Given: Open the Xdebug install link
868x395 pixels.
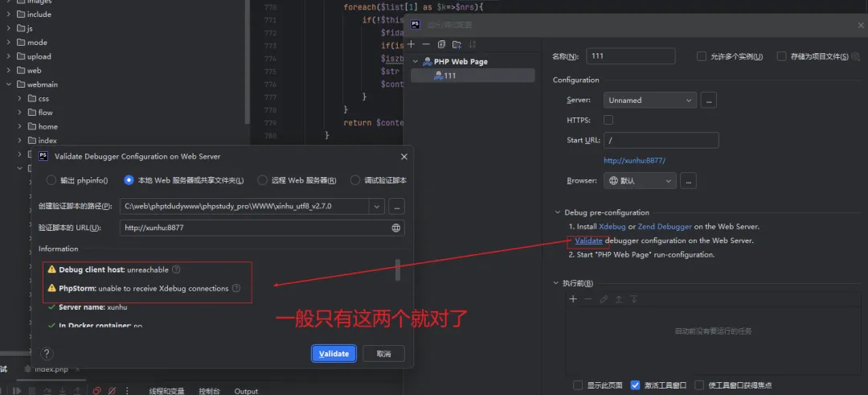Looking at the screenshot, I should tap(612, 227).
